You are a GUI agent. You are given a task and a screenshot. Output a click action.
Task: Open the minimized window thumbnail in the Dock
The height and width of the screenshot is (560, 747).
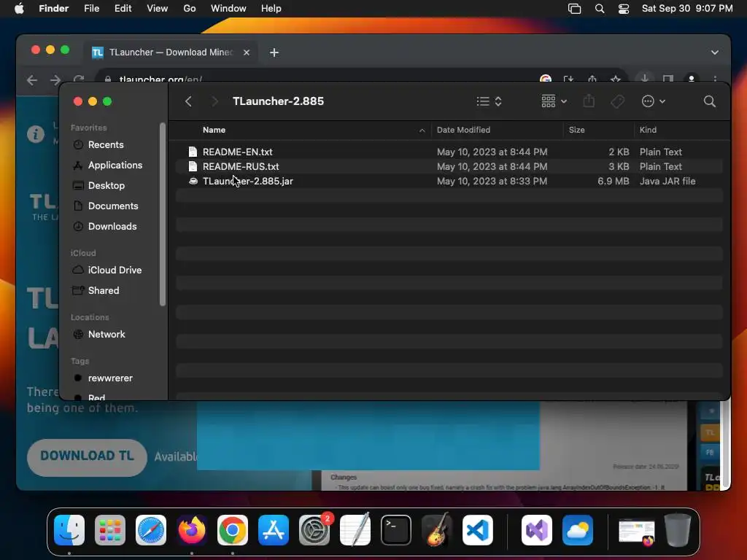point(636,531)
